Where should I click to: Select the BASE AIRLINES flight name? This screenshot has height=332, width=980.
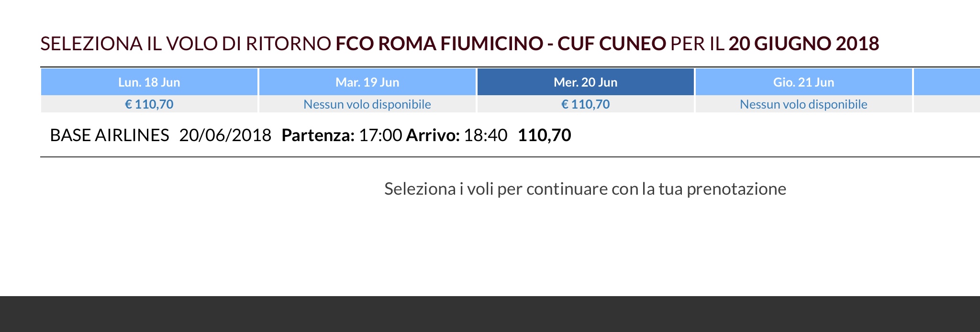coord(110,135)
